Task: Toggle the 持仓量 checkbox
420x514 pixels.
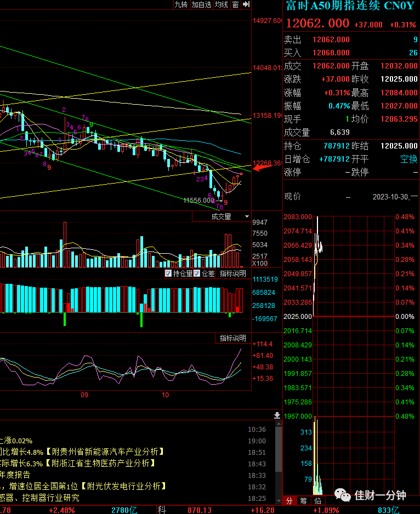Action: click(x=168, y=273)
